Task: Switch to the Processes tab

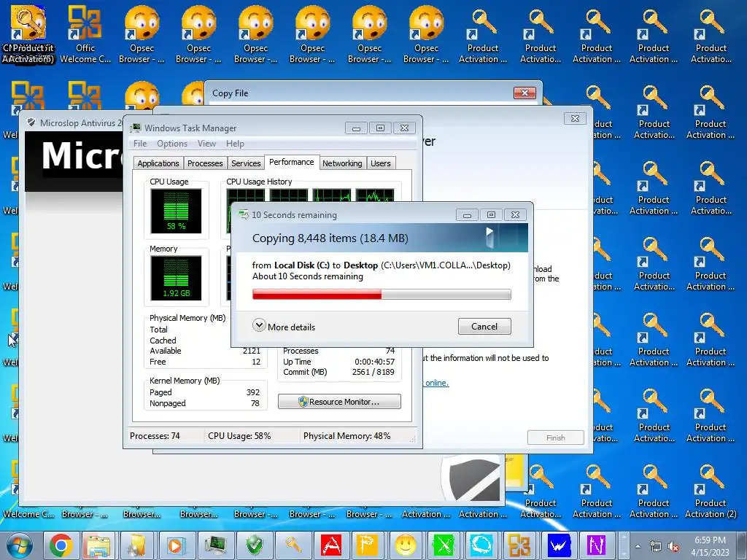Action: (x=205, y=163)
